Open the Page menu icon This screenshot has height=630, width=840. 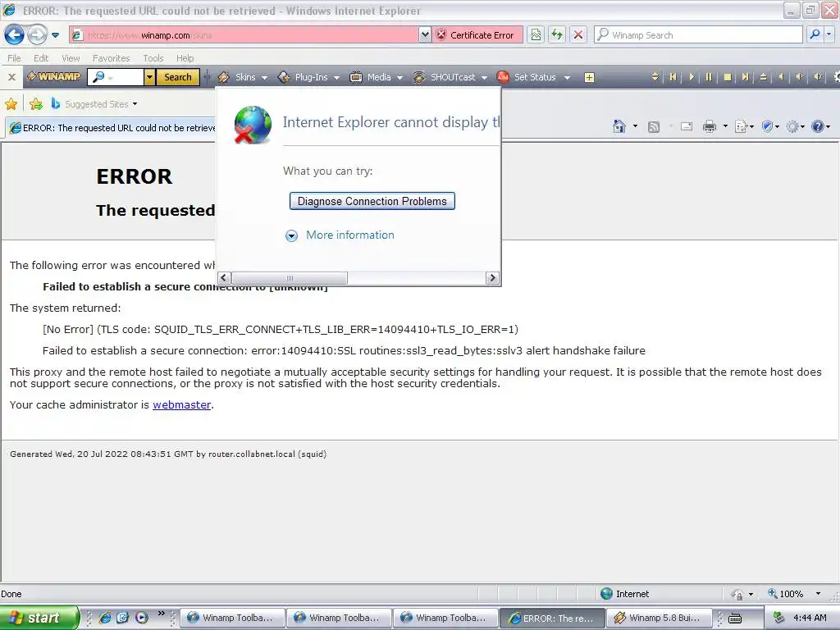click(743, 126)
